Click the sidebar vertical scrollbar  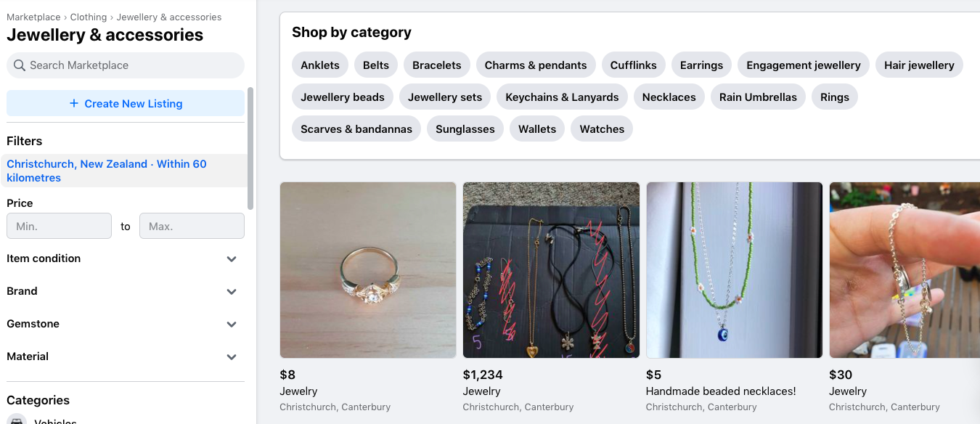click(x=250, y=149)
